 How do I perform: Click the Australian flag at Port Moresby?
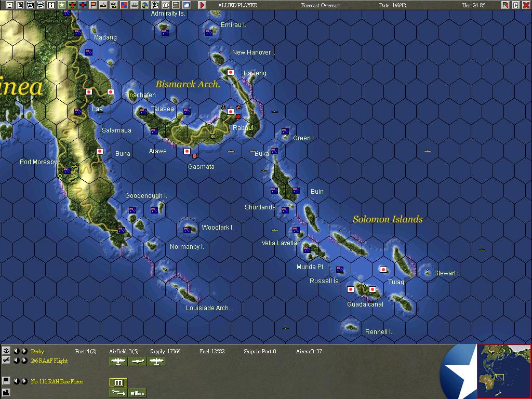(67, 170)
